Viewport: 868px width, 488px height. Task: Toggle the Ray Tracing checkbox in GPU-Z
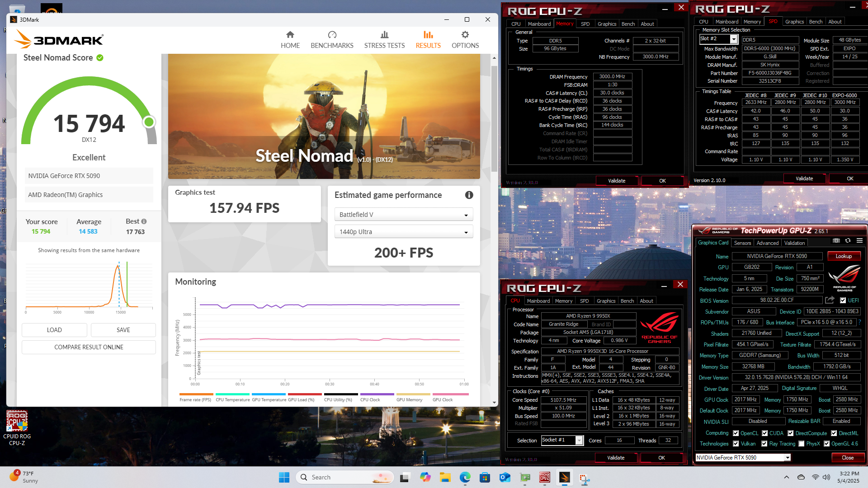pyautogui.click(x=764, y=443)
